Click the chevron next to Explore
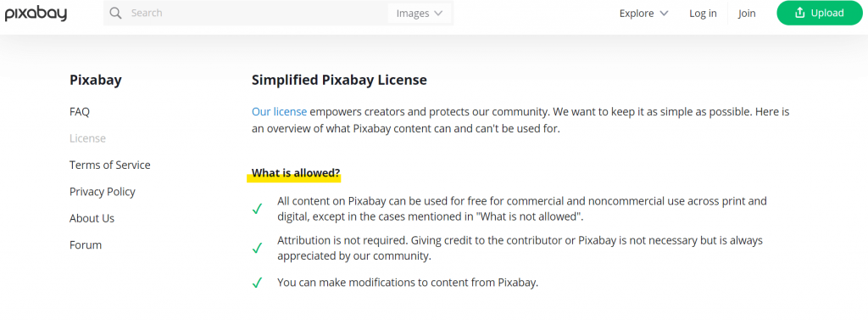This screenshot has height=320, width=868. tap(665, 14)
